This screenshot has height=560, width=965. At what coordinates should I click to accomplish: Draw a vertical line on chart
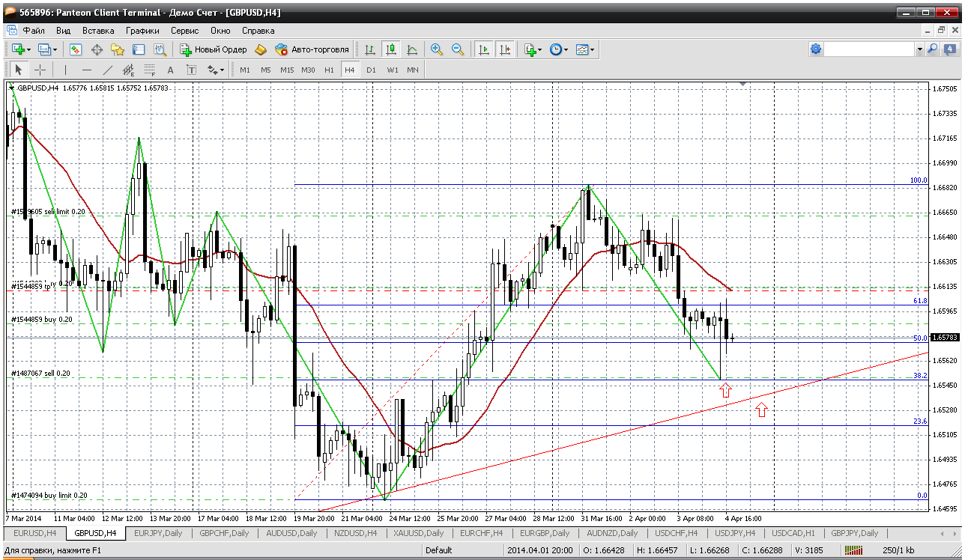[65, 70]
